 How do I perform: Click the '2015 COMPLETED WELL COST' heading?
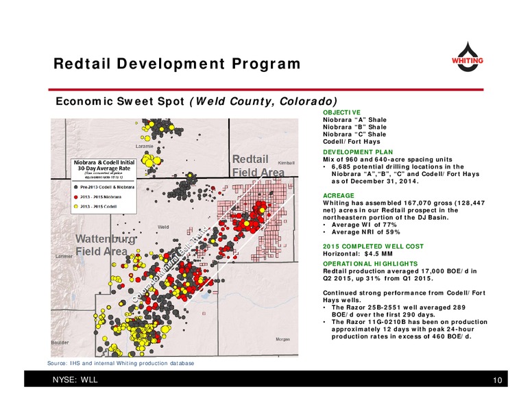click(x=373, y=246)
